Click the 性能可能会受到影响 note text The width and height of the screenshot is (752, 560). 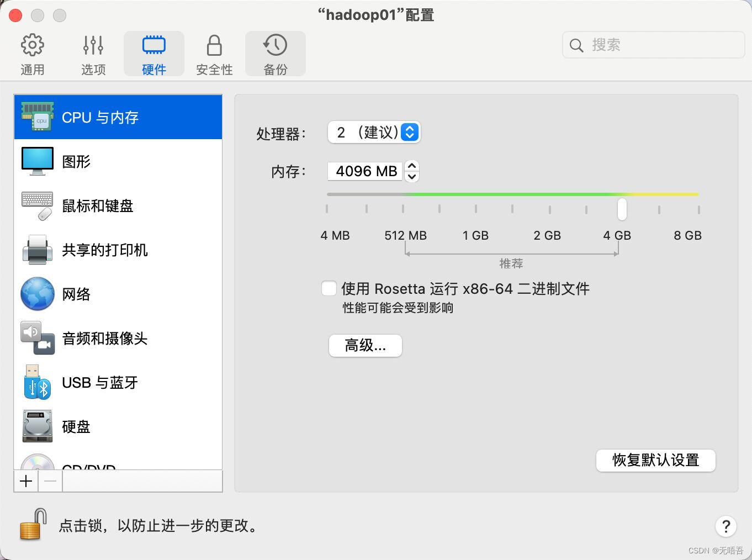tap(398, 308)
